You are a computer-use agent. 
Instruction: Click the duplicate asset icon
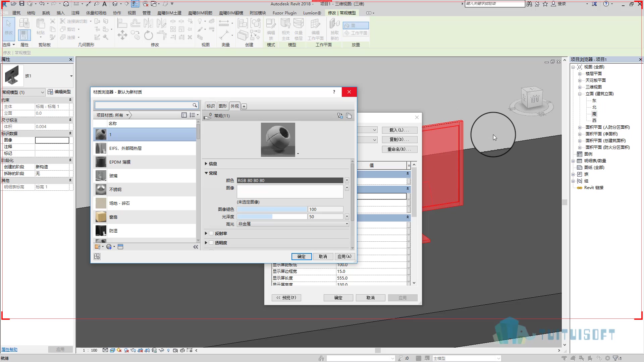point(349,116)
